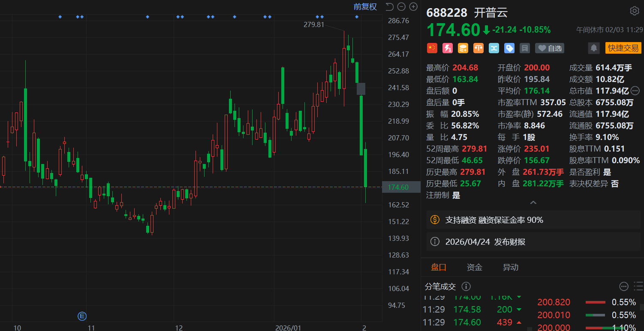Switch to the 资金 tab
The height and width of the screenshot is (331, 644).
coord(474,267)
